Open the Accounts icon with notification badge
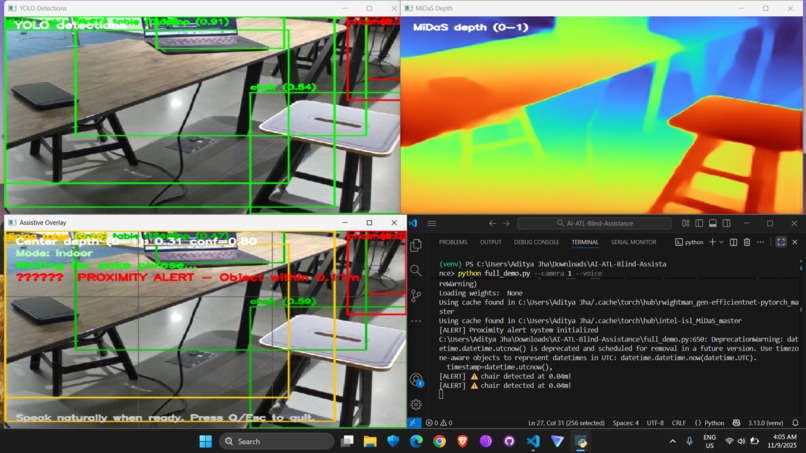The height and width of the screenshot is (453, 806). click(x=416, y=380)
